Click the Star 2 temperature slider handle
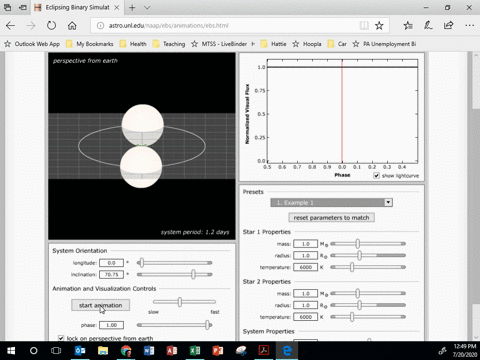 coord(352,317)
